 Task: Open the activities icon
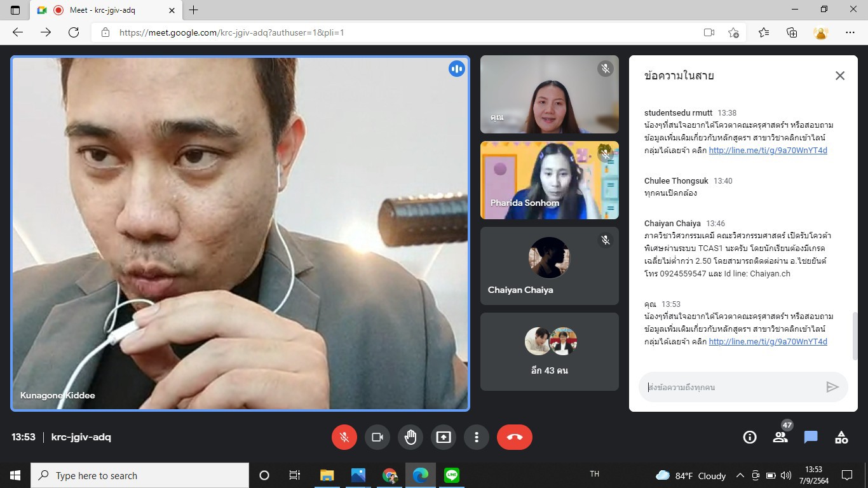tap(841, 437)
